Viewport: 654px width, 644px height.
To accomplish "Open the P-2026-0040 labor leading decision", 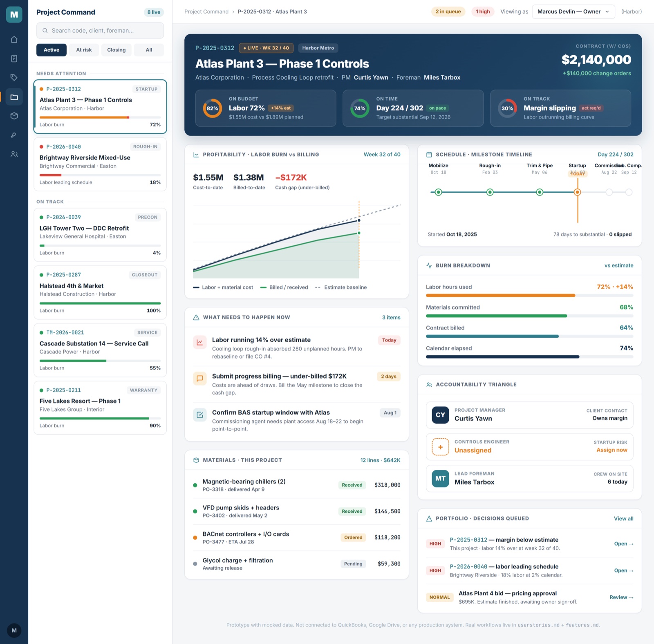I will 624,570.
